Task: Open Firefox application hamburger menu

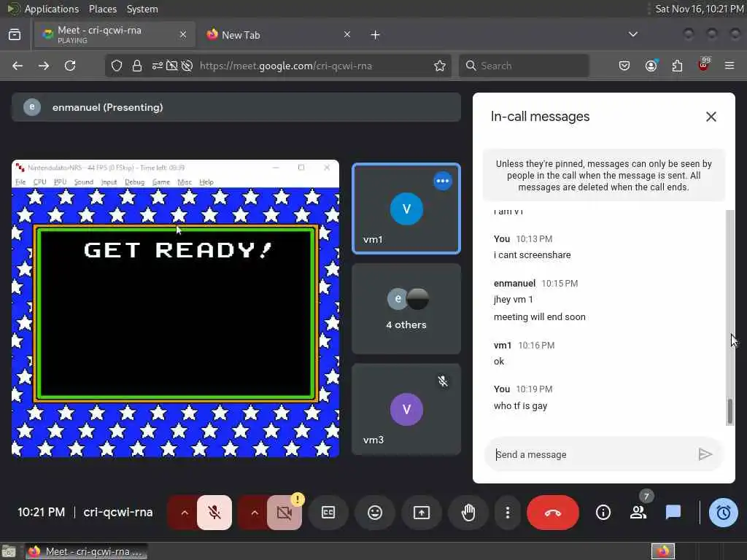Action: (729, 66)
